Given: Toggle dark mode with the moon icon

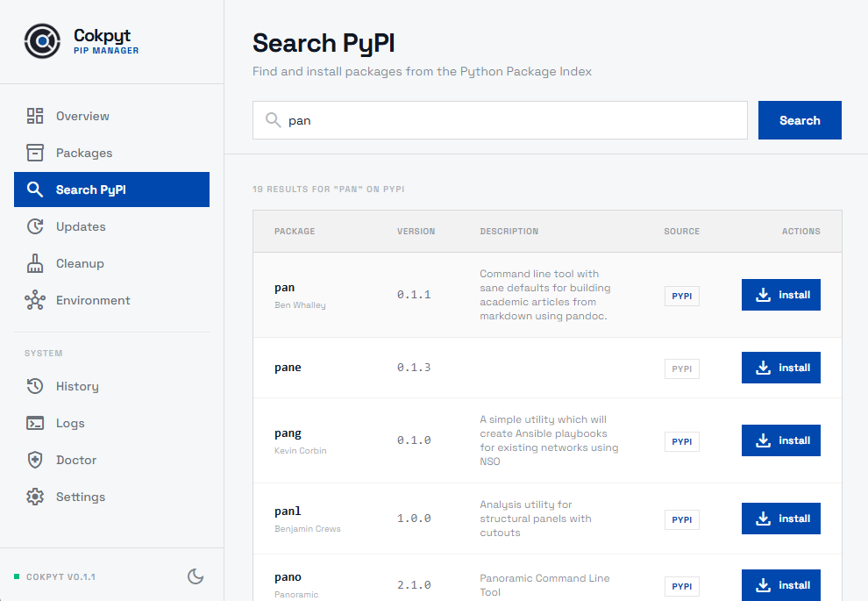Looking at the screenshot, I should click(196, 576).
